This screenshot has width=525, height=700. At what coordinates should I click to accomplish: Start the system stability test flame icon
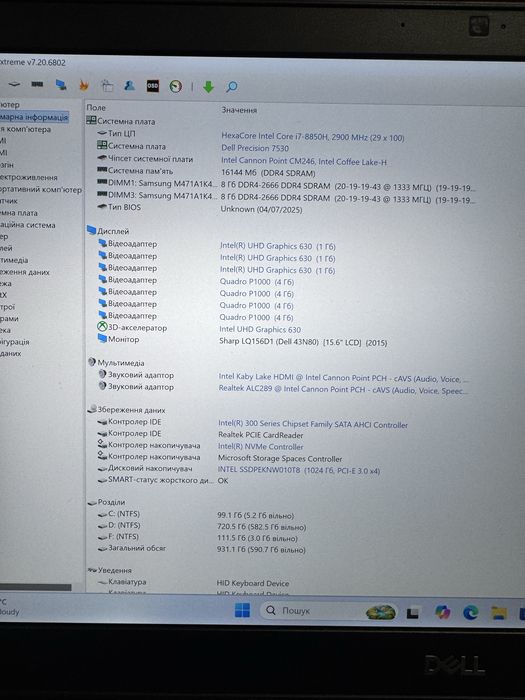coord(84,85)
